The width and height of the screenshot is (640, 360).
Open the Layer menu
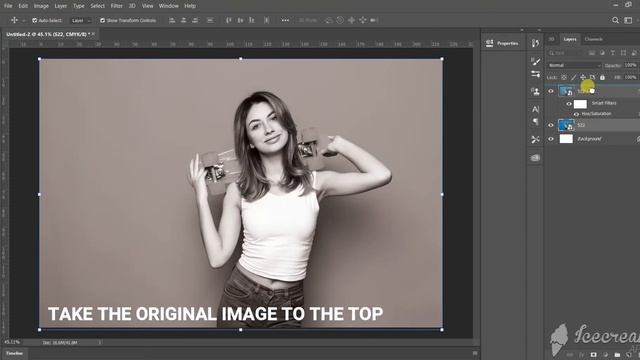pos(60,6)
